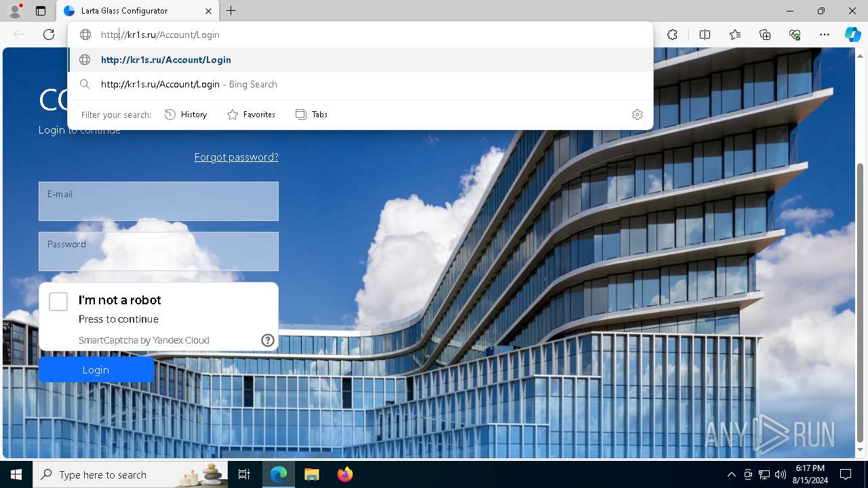Open the Windows Start menu

(x=16, y=474)
